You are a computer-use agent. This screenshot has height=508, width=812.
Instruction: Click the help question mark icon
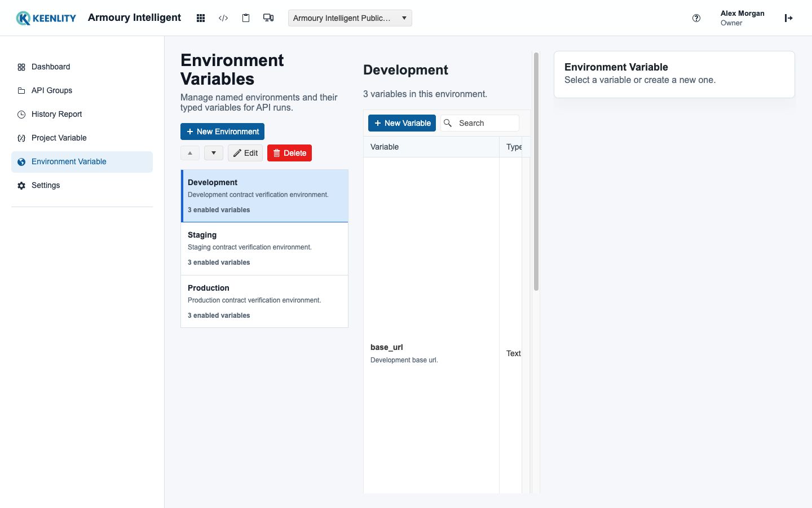tap(696, 18)
